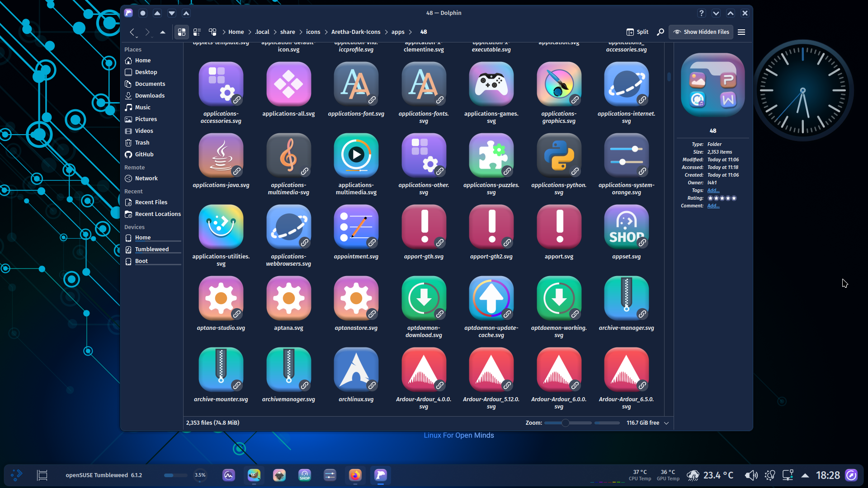Click Add link next to Comment
Viewport: 868px width, 488px height.
(x=713, y=206)
